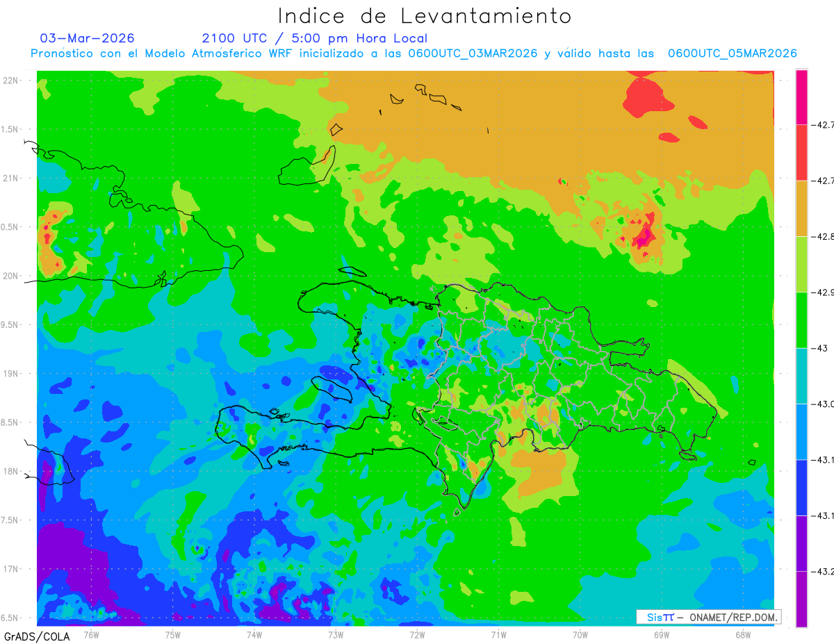Click the '74W' longitude label
The width and height of the screenshot is (834, 644).
coord(254,635)
